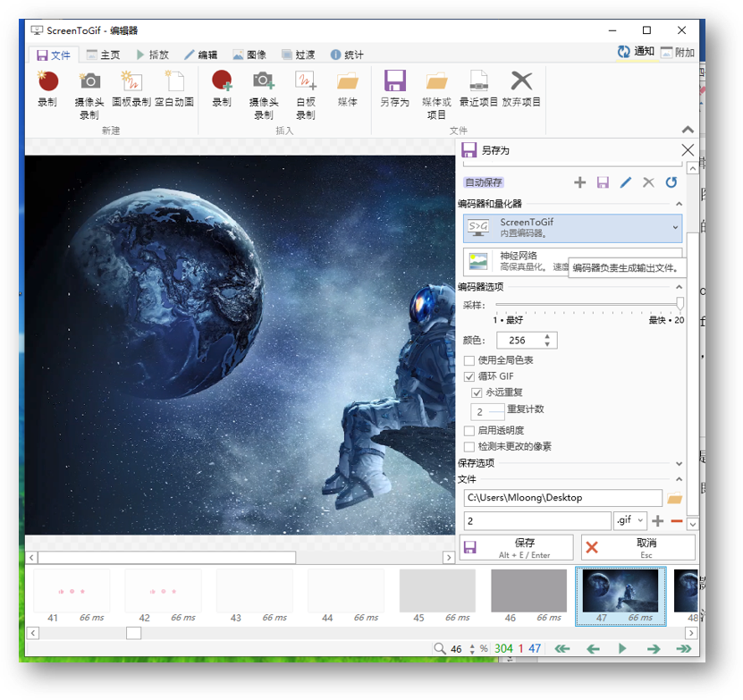Click the 取消 button
Viewport: 743px width, 700px height.
tap(637, 548)
